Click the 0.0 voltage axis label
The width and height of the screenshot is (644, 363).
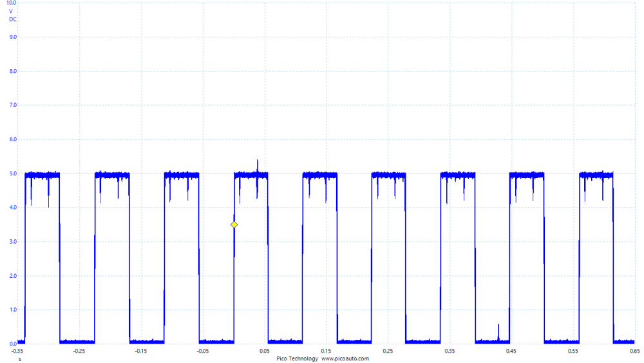pyautogui.click(x=12, y=344)
